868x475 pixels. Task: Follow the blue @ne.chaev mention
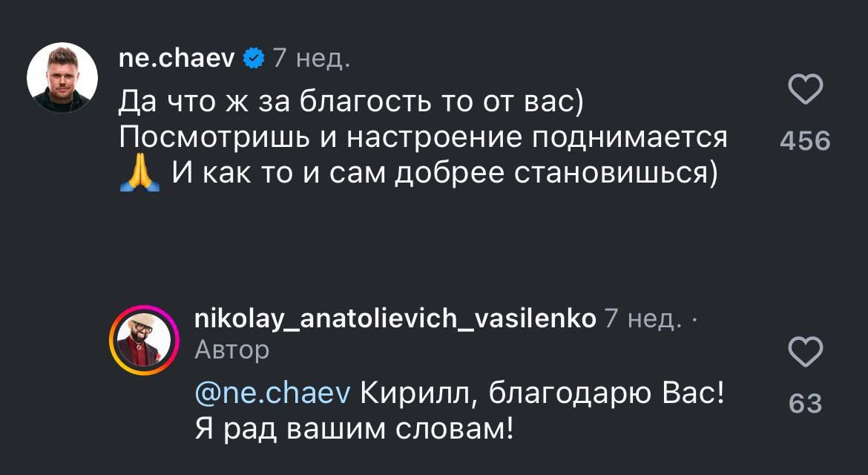[272, 393]
